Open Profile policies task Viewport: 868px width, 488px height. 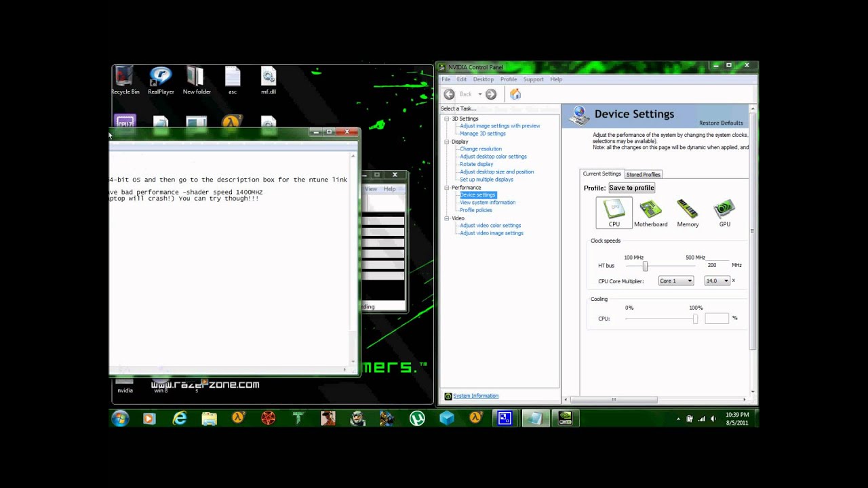pyautogui.click(x=476, y=210)
